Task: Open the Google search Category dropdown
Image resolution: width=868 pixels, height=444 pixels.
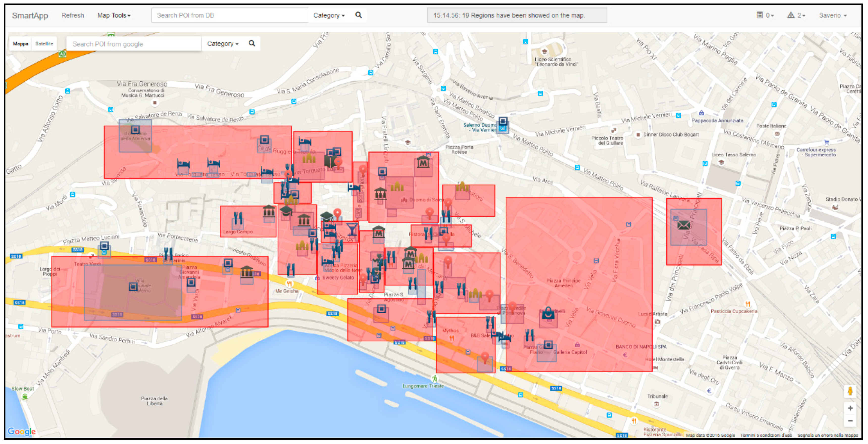Action: click(x=223, y=44)
